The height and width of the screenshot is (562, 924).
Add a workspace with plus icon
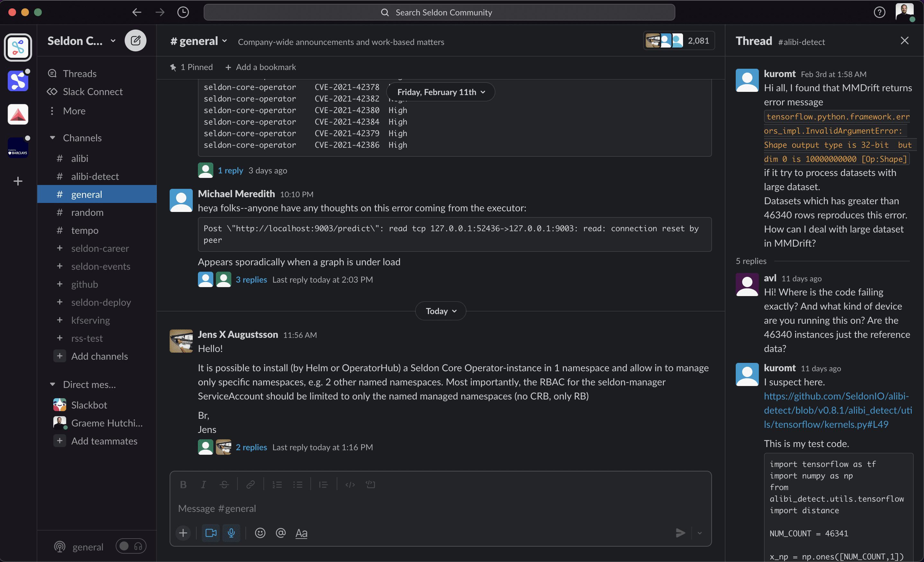[x=18, y=181]
